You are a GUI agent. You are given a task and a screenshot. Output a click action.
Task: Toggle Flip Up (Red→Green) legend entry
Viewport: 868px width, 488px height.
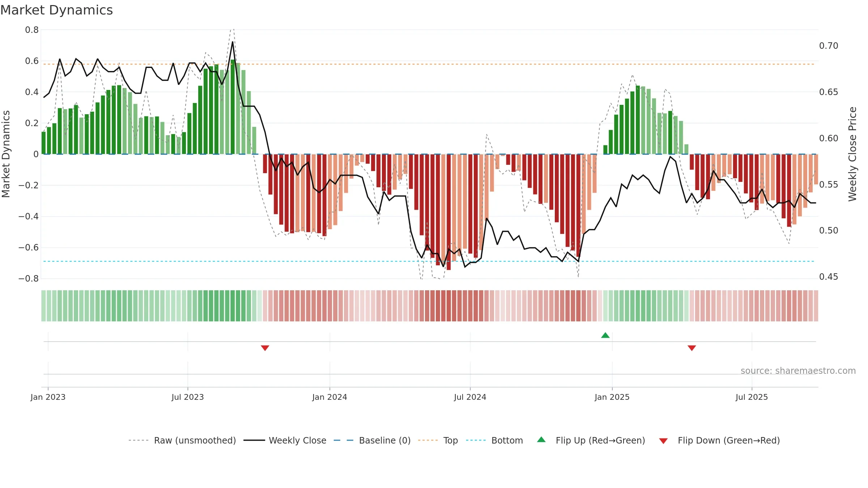(591, 440)
